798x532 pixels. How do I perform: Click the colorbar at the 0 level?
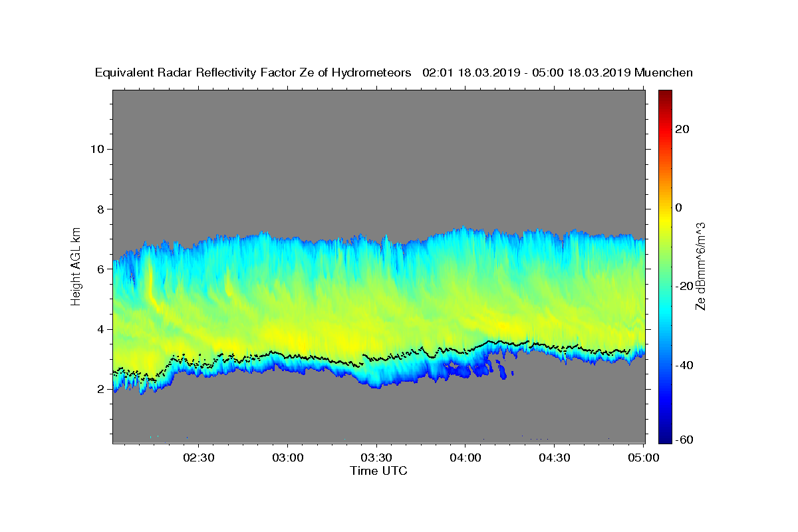point(666,207)
